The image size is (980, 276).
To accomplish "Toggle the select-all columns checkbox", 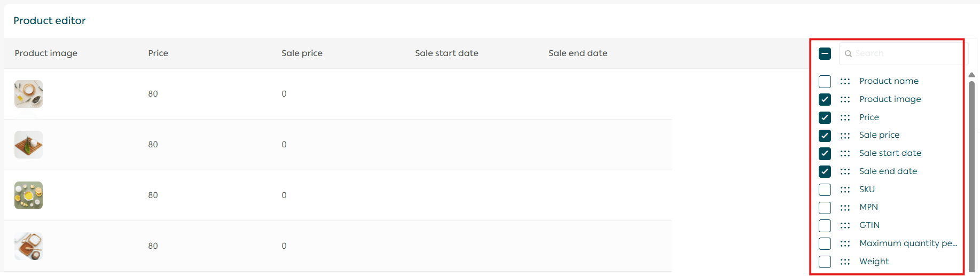I will (825, 53).
